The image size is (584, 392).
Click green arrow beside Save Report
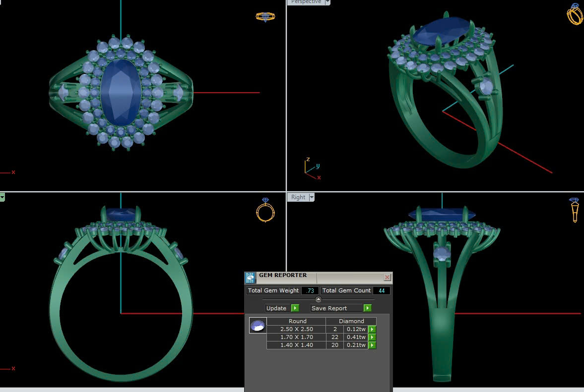(x=367, y=308)
